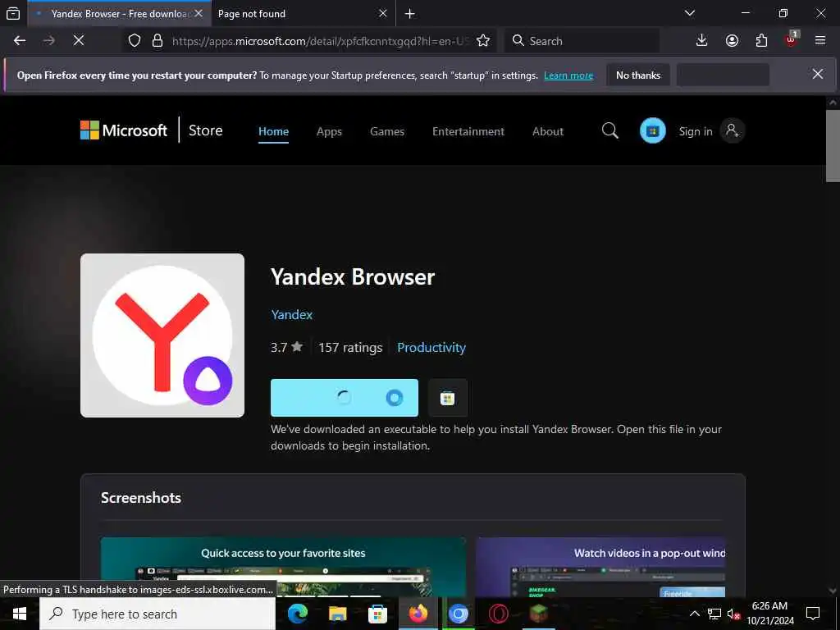Open the Apps navigation item
Screen dimensions: 840x630
(x=329, y=131)
